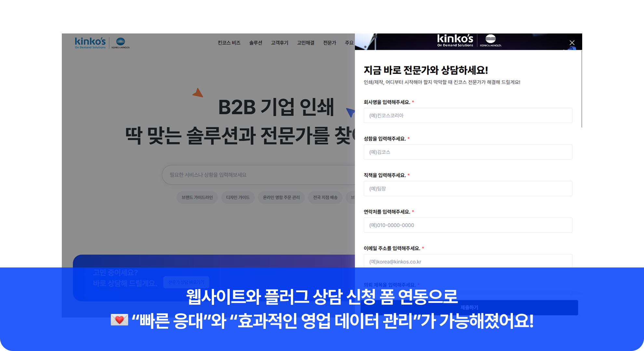644x351 pixels.
Task: Click the name field with 김코스 placeholder
Action: click(468, 152)
